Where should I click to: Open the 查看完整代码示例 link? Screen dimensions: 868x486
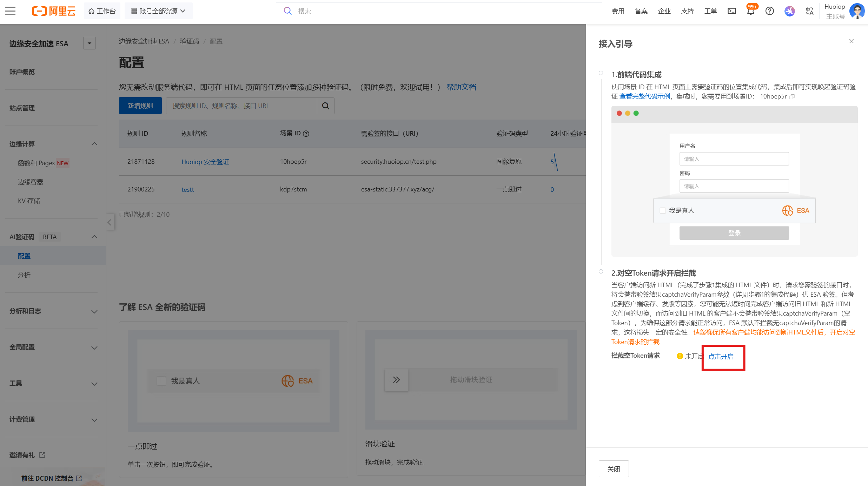click(644, 96)
